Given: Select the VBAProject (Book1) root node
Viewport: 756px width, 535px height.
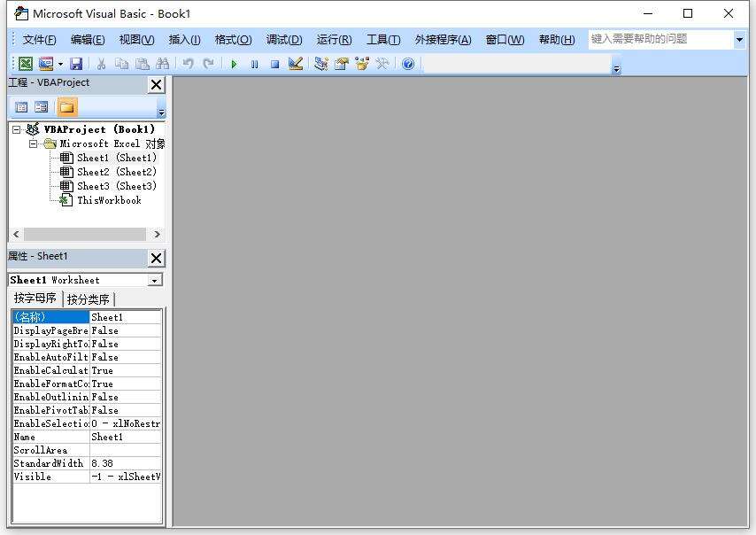Looking at the screenshot, I should pos(99,129).
